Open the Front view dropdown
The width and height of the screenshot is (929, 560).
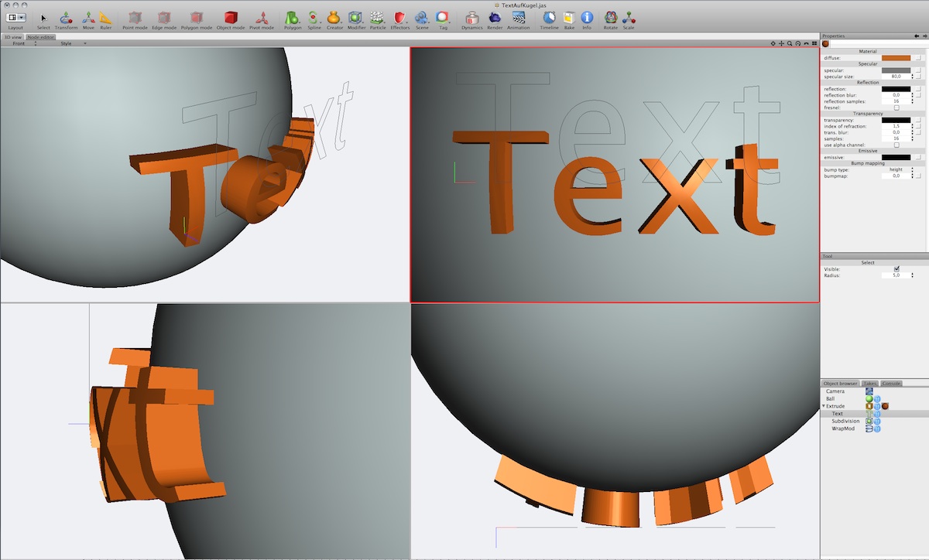tap(24, 43)
